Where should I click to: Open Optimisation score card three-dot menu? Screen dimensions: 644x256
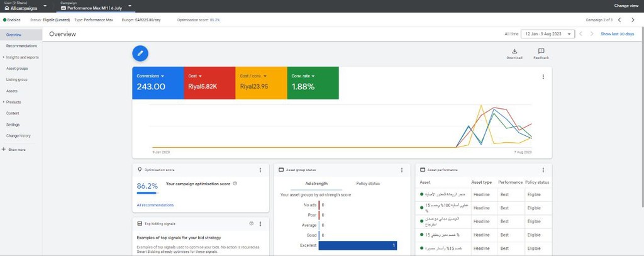coord(260,170)
